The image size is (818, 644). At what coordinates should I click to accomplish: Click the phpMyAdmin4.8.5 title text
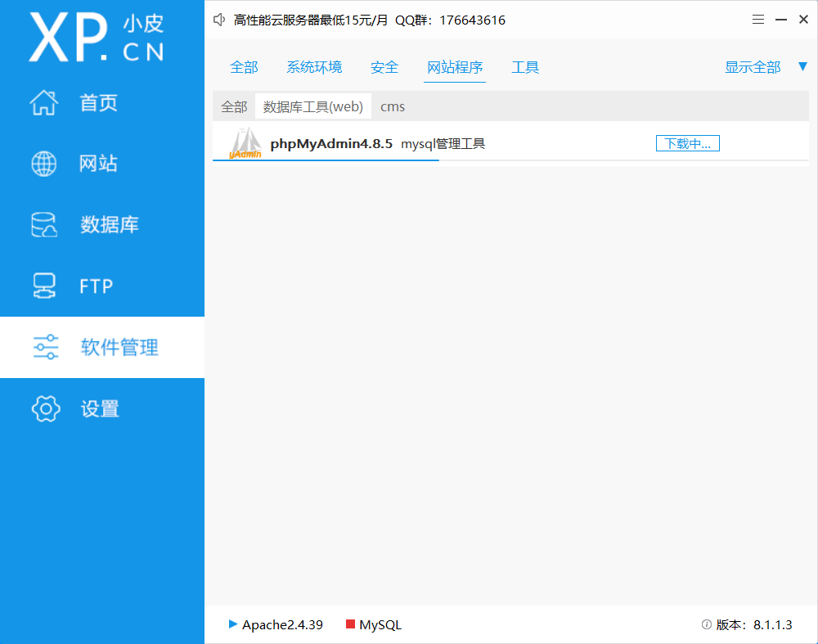click(x=331, y=143)
